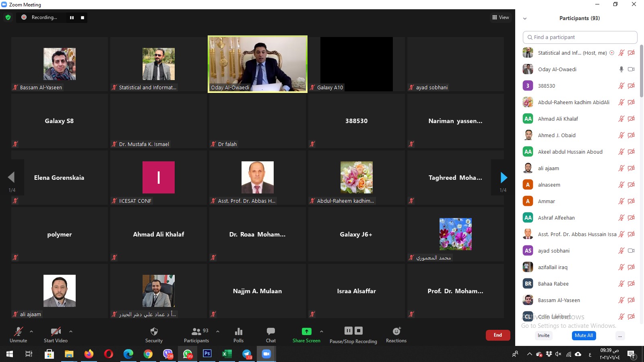Go to next gallery page arrow

pyautogui.click(x=503, y=177)
